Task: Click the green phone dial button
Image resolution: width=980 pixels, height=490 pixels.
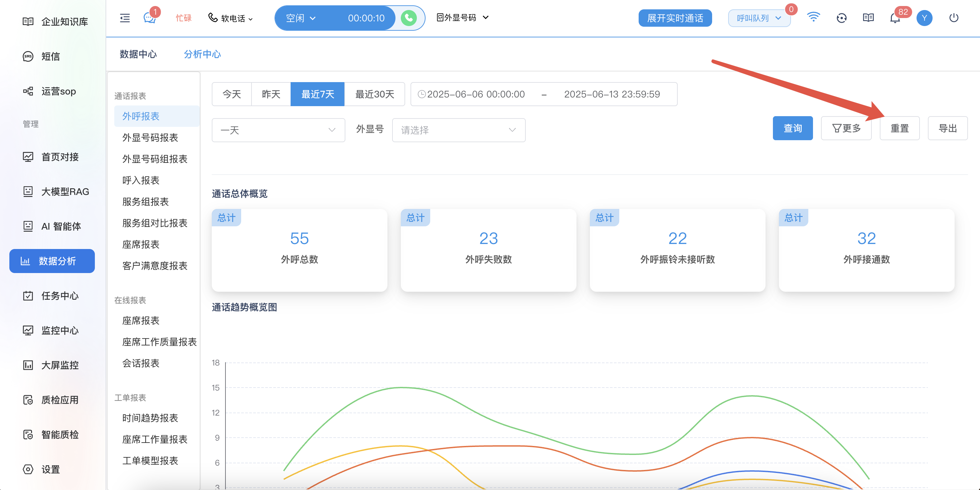Action: coord(409,18)
